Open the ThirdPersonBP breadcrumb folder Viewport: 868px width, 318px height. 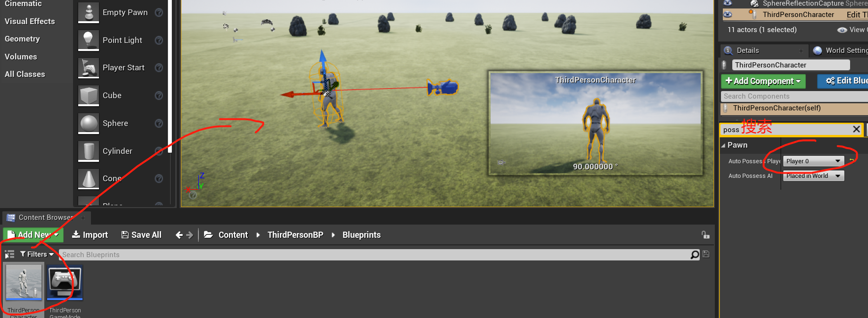(x=295, y=235)
